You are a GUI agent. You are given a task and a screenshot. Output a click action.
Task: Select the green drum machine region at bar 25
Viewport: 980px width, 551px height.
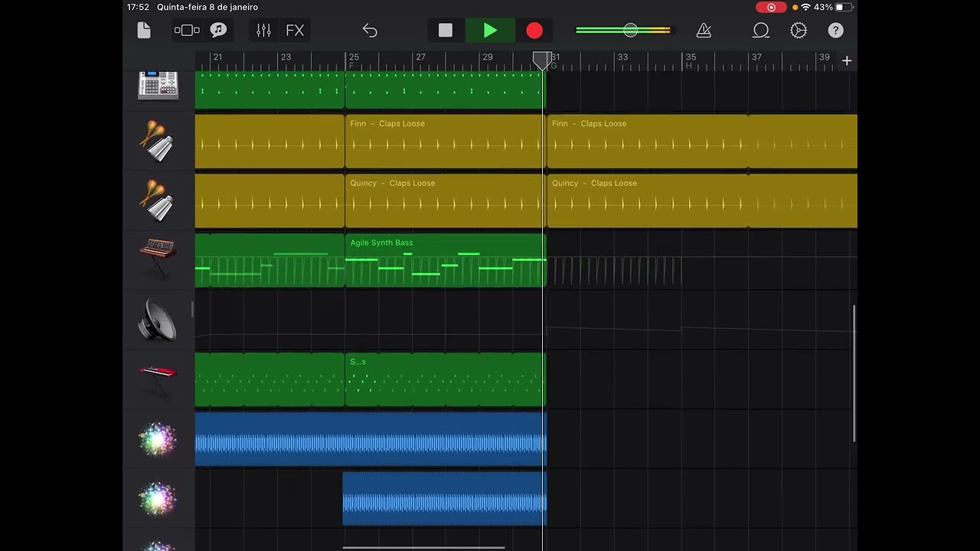point(444,90)
